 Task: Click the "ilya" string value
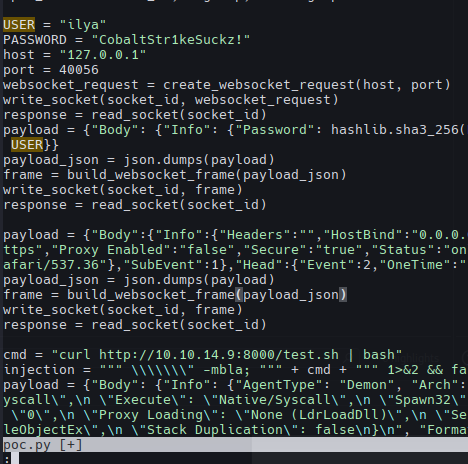tap(83, 25)
